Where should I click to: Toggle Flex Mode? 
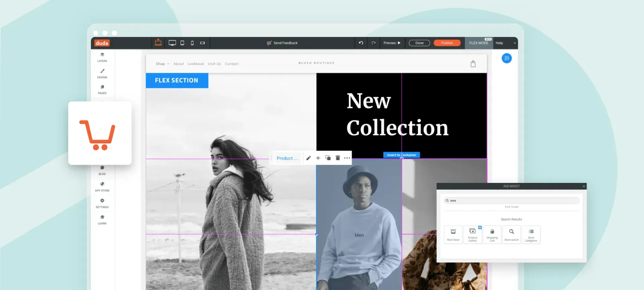pyautogui.click(x=479, y=43)
